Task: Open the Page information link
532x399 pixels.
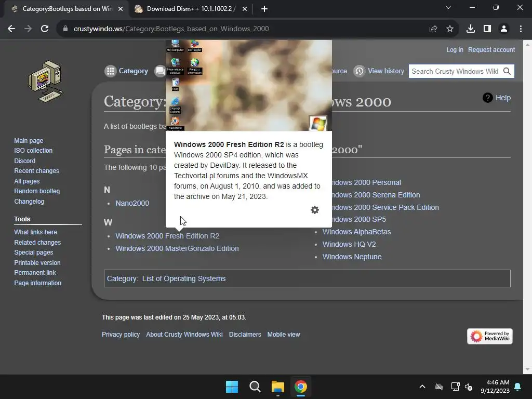Action: point(37,283)
